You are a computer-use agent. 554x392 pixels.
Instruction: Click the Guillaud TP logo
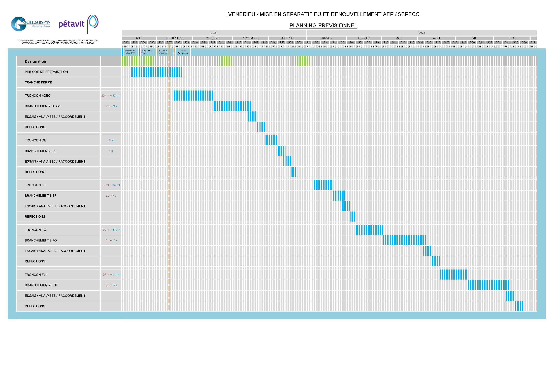(x=30, y=24)
